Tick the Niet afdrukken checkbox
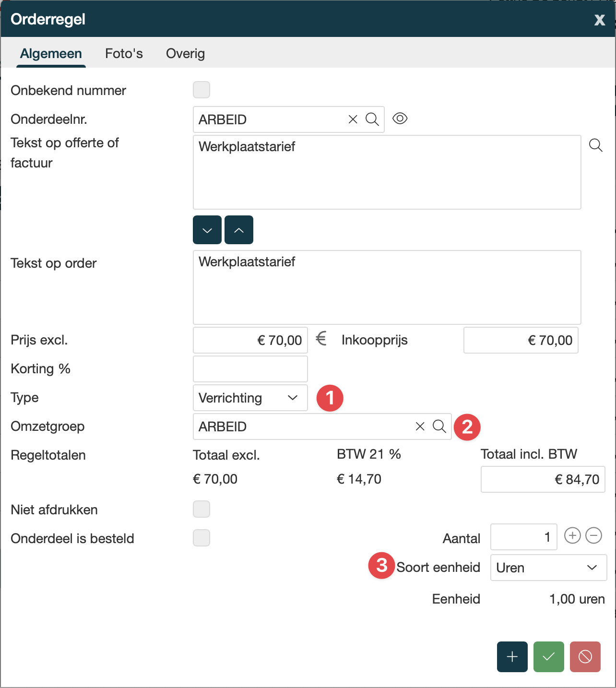The image size is (616, 688). click(x=201, y=509)
